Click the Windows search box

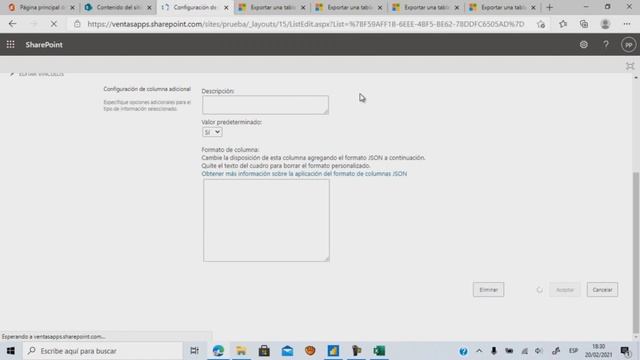tap(103, 351)
